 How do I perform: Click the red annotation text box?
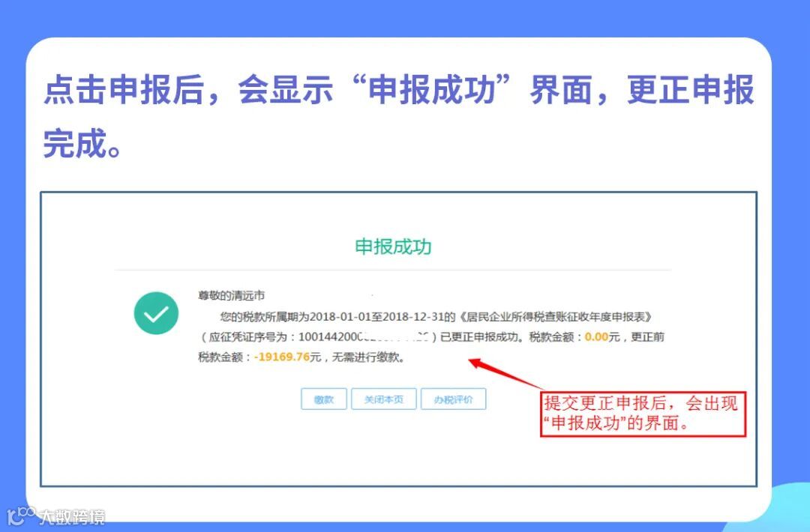643,414
